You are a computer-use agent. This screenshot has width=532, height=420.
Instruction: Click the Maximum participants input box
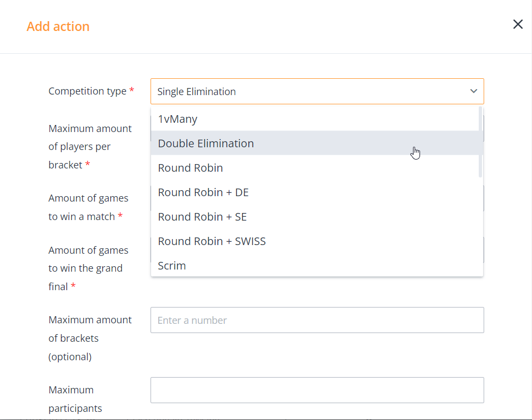pos(317,390)
